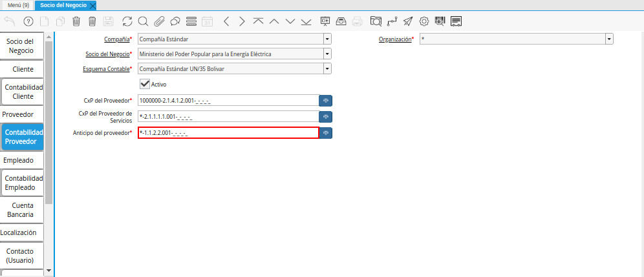Open account dialog for CxP del Proveedor de Servicios
644x277 pixels.
[x=326, y=116]
